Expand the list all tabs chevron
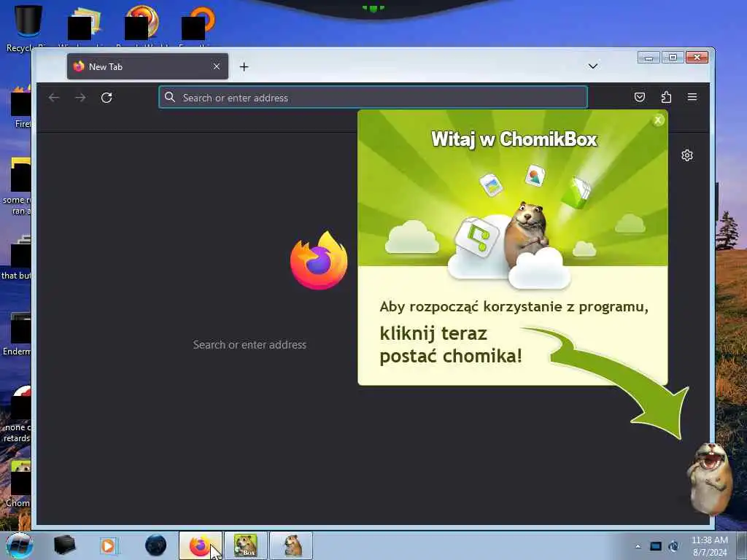 [592, 66]
